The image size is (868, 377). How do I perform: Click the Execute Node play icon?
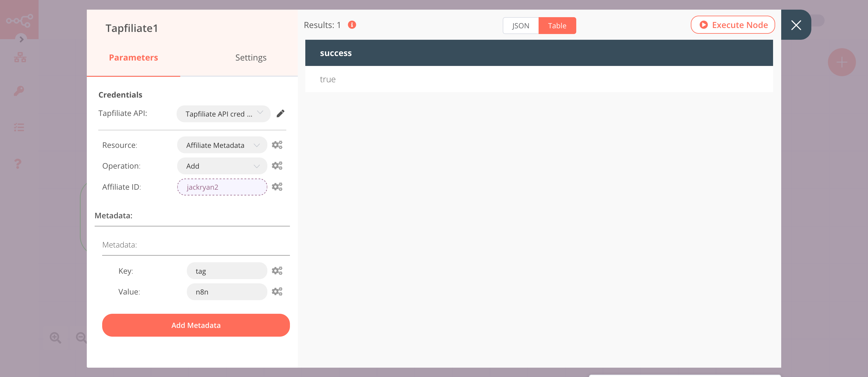tap(703, 24)
